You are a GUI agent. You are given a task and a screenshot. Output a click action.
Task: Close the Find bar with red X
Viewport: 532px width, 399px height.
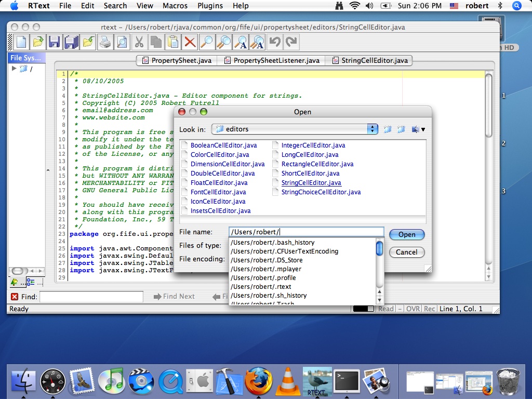click(15, 297)
